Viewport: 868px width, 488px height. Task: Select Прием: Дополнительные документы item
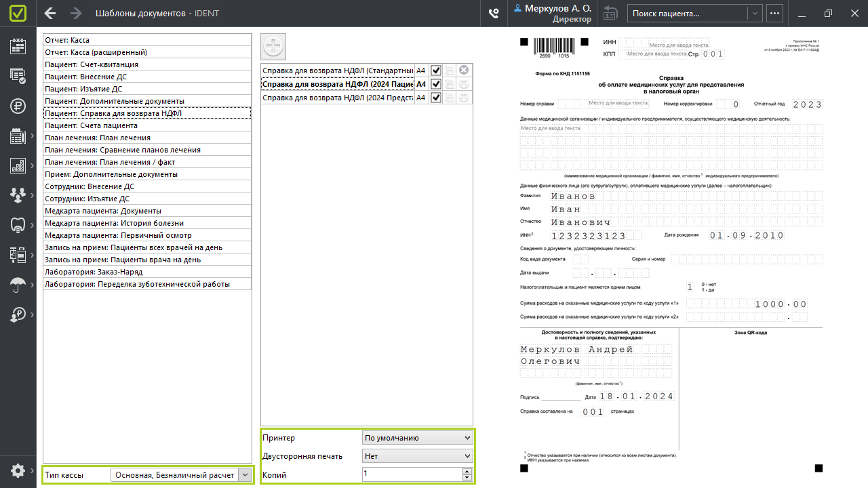147,174
